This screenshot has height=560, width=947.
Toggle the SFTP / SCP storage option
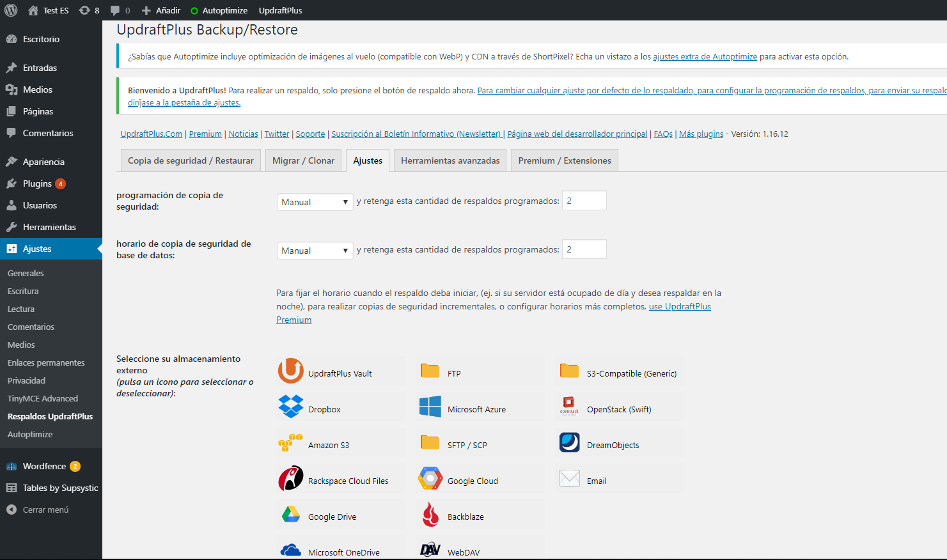430,443
